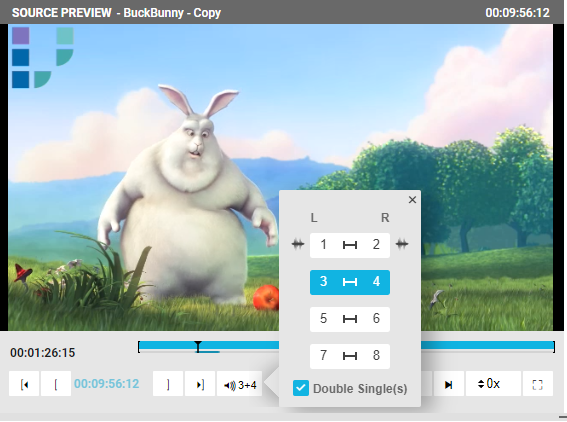
Task: Click current timecode 00:01:26:15
Action: [43, 353]
